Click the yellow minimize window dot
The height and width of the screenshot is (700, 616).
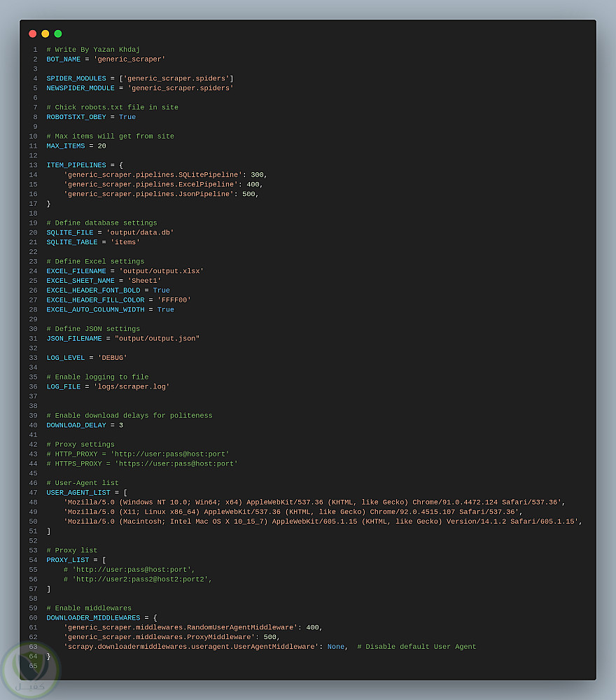tap(45, 34)
